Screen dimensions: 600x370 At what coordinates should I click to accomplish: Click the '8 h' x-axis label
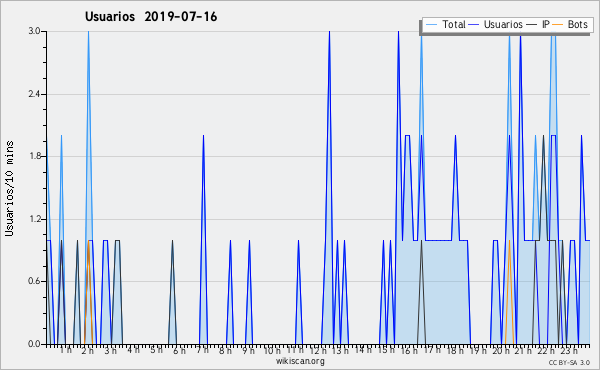[x=225, y=351]
